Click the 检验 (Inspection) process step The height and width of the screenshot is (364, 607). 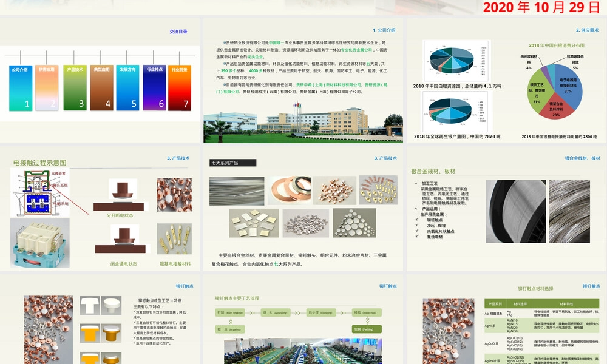pyautogui.click(x=367, y=312)
